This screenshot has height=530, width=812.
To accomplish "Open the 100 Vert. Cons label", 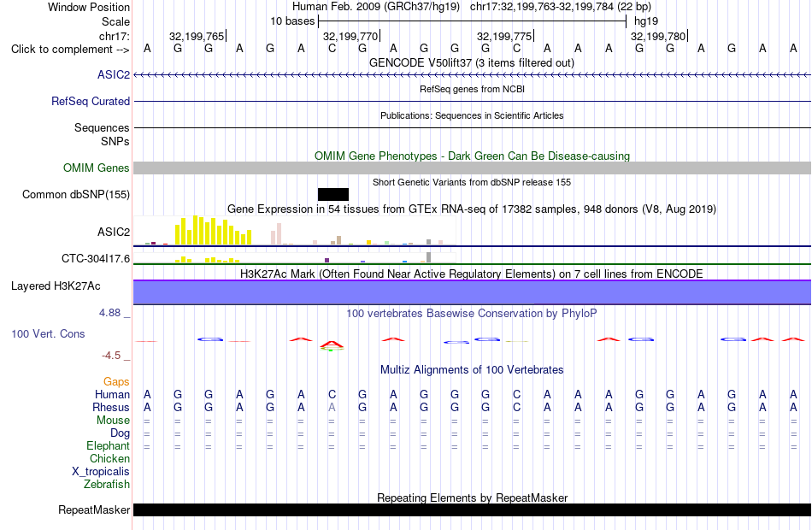I will [48, 334].
